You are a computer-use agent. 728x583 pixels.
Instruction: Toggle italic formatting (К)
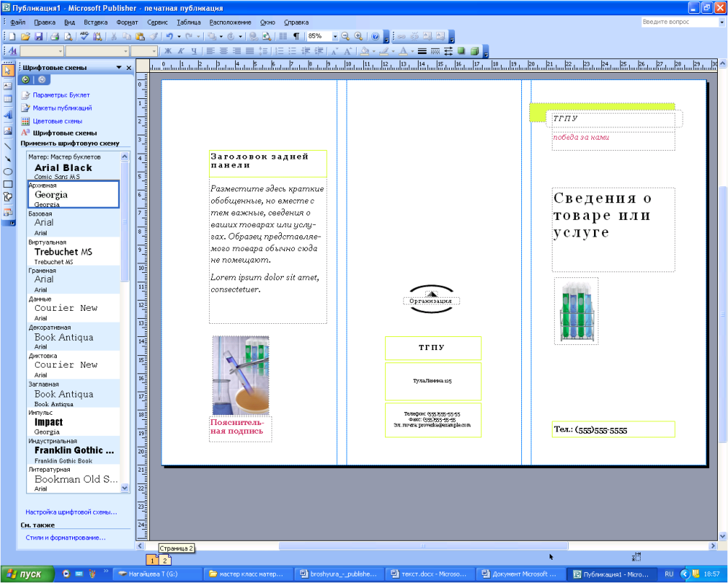tap(181, 51)
